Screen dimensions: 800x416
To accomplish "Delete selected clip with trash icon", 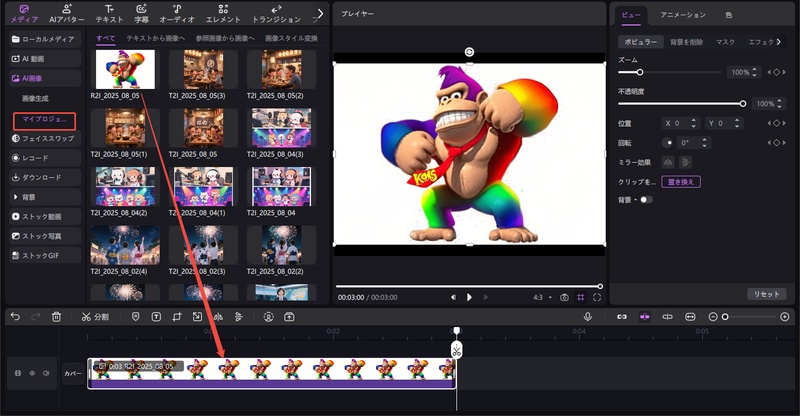I will pyautogui.click(x=56, y=317).
